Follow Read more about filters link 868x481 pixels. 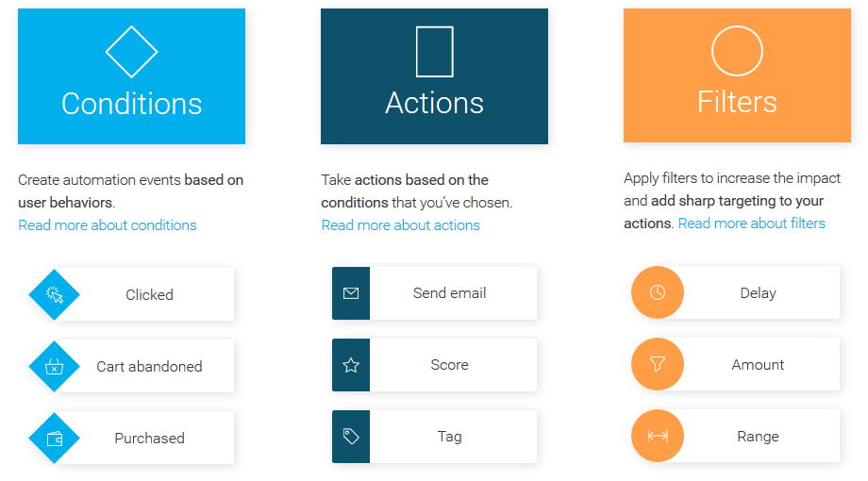(751, 224)
